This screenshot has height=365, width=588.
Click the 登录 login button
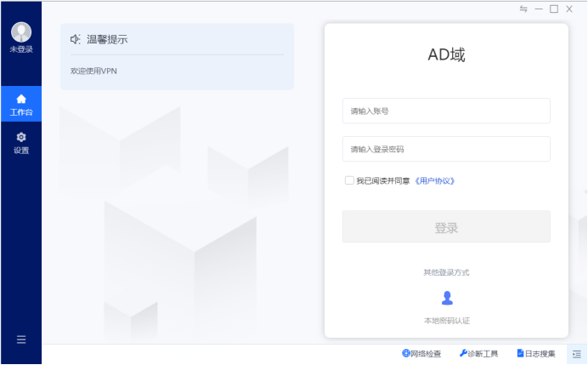coord(446,226)
